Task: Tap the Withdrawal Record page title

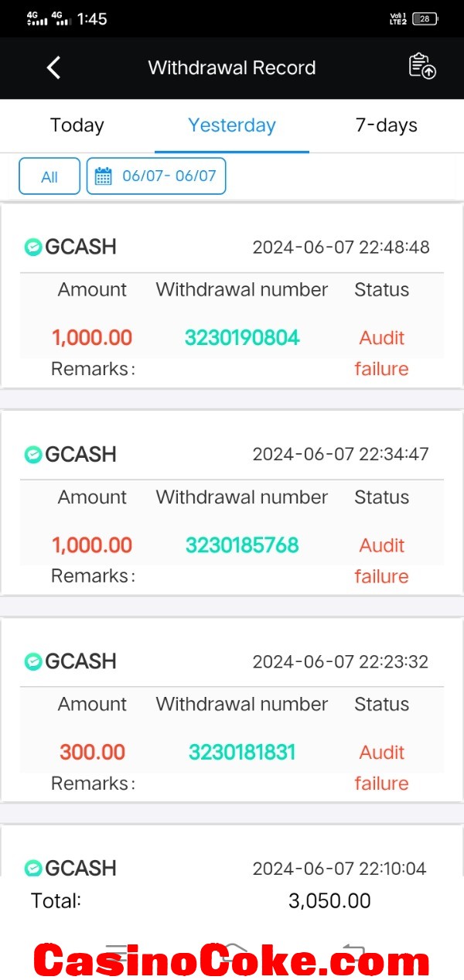Action: pos(232,68)
